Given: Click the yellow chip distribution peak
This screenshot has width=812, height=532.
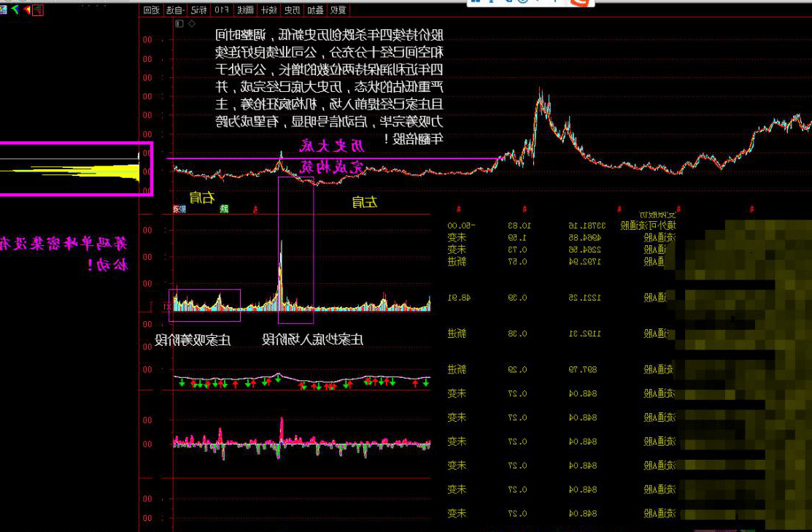Looking at the screenshot, I should 109,171.
